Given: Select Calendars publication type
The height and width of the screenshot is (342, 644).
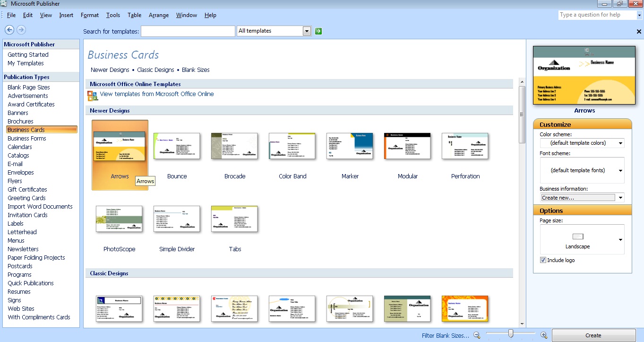Looking at the screenshot, I should click(x=20, y=147).
